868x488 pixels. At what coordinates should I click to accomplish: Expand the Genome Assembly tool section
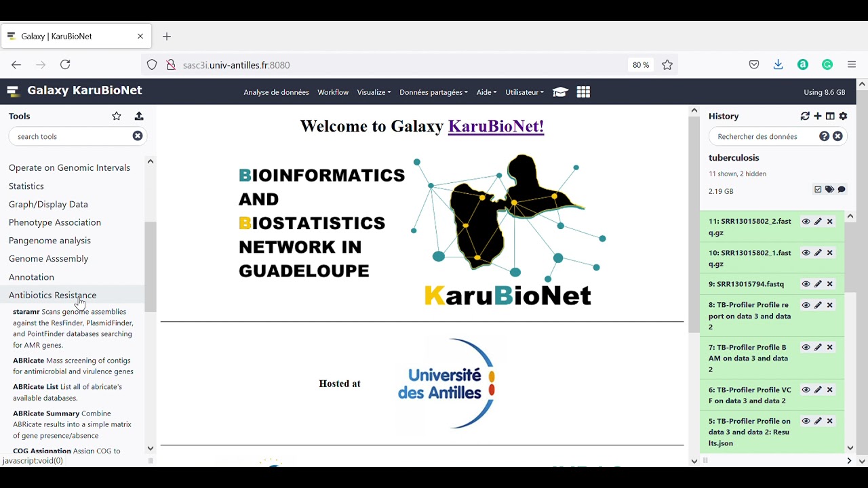pyautogui.click(x=48, y=258)
